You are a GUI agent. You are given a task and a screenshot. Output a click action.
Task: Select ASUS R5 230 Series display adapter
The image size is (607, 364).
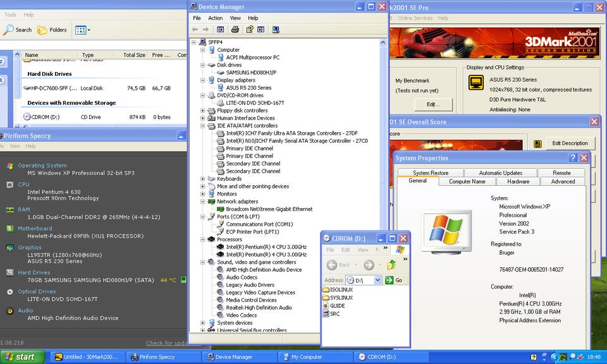[248, 88]
